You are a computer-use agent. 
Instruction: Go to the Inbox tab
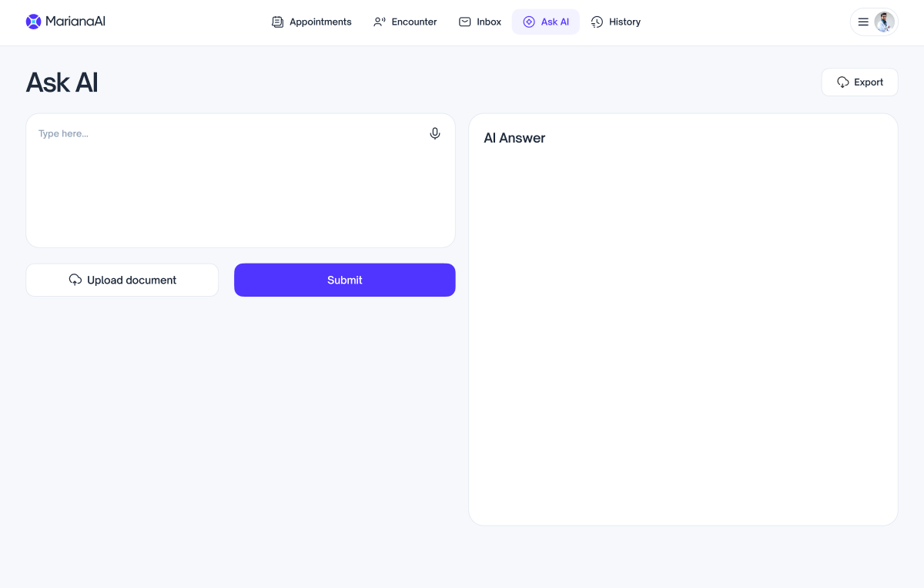point(488,22)
